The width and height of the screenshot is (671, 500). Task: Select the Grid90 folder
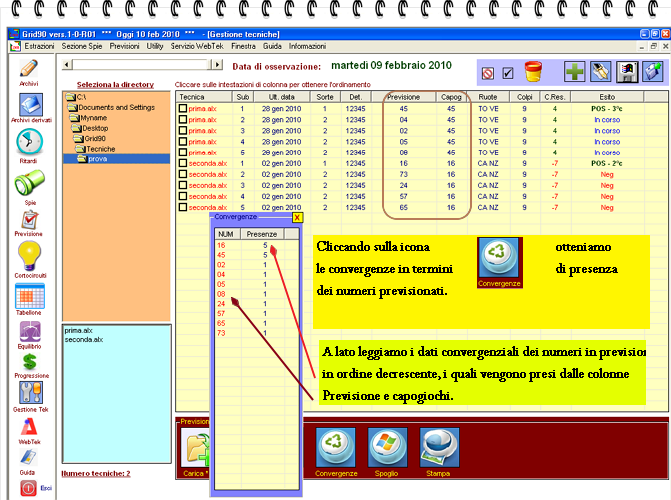click(x=89, y=138)
